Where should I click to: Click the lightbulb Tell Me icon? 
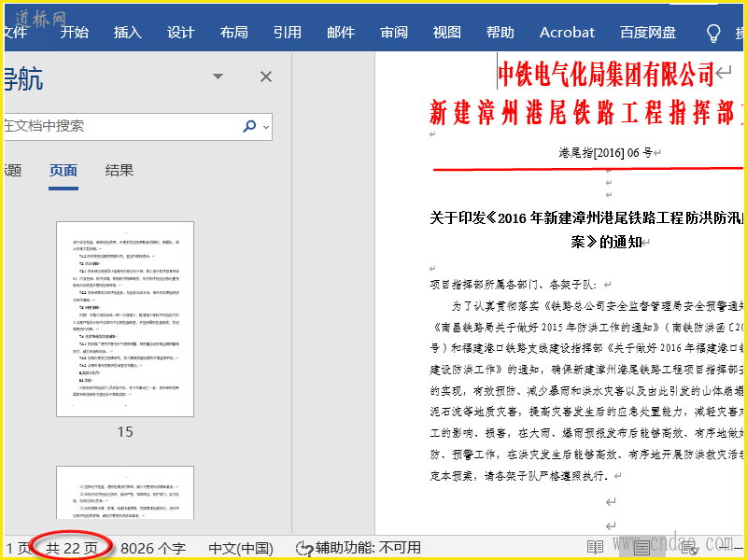tap(713, 34)
